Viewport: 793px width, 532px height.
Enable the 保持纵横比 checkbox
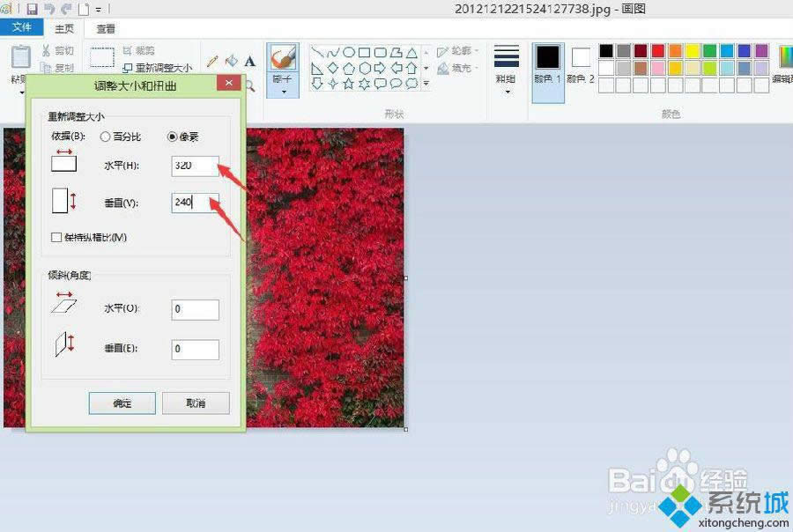(x=56, y=237)
